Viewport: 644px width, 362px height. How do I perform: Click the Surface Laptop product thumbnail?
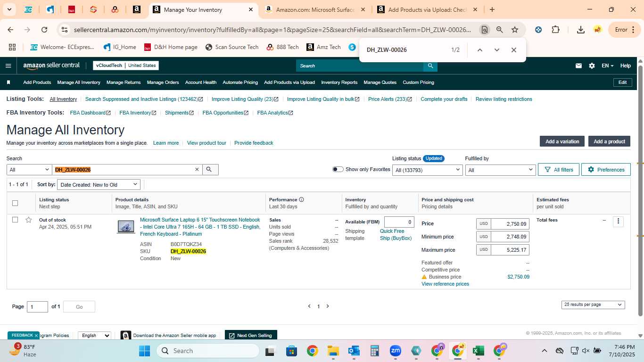click(126, 227)
